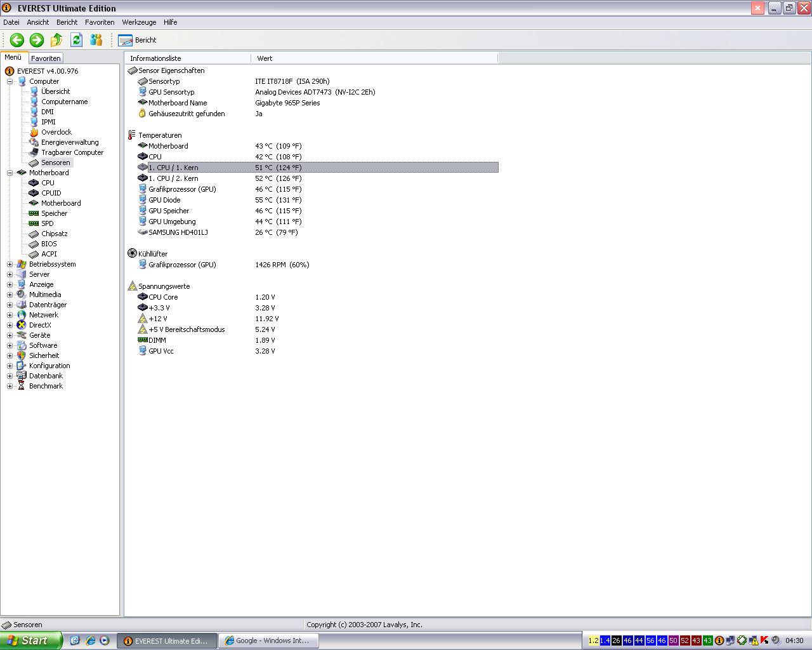Open the Bericht report wizard button
The width and height of the screenshot is (812, 650).
click(x=137, y=40)
